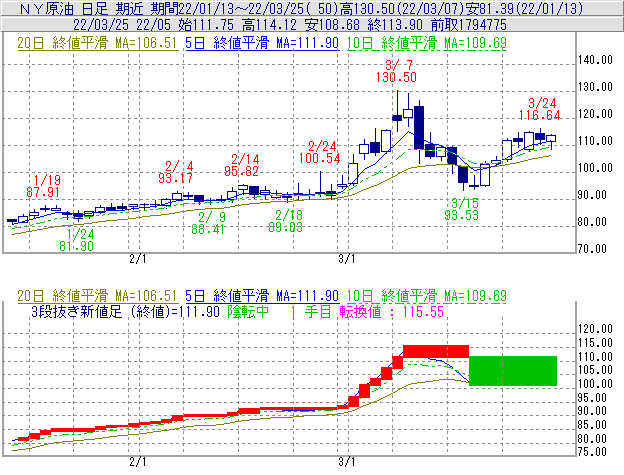The height and width of the screenshot is (475, 624).
Task: Click the 3/15 93.53 low label
Action: (x=462, y=209)
